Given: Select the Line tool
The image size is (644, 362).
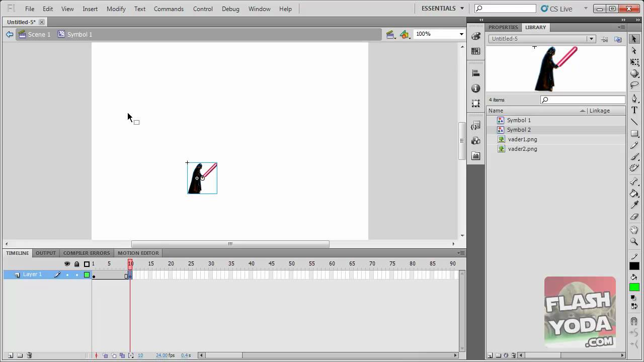Looking at the screenshot, I should click(x=634, y=122).
